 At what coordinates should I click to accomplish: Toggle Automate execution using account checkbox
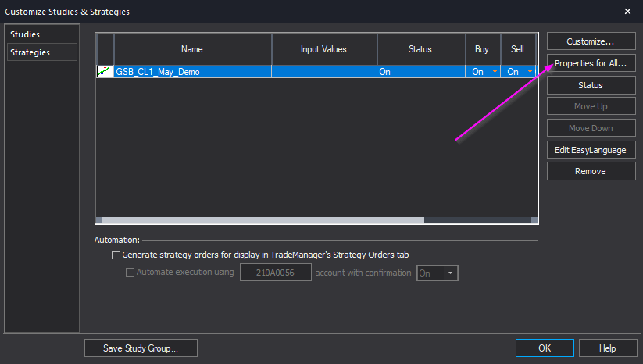point(130,273)
